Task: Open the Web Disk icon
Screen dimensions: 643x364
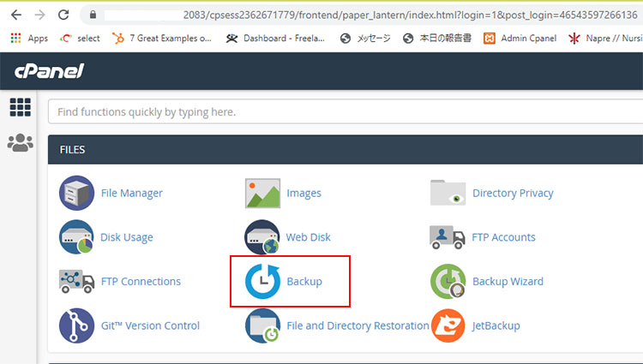Action: pyautogui.click(x=262, y=237)
